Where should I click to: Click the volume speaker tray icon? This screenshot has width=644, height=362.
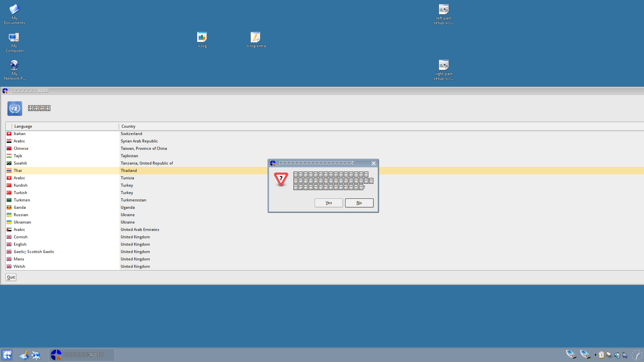point(617,355)
